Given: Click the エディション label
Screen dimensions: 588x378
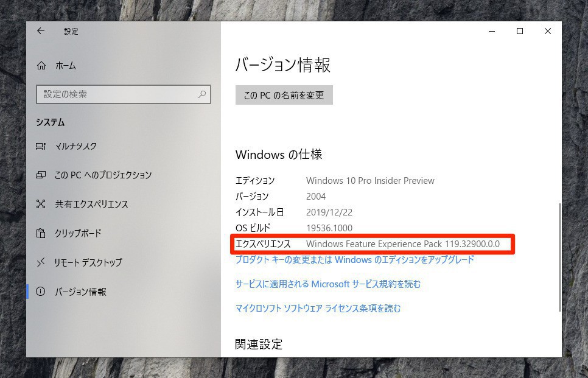Looking at the screenshot, I should point(255,181).
